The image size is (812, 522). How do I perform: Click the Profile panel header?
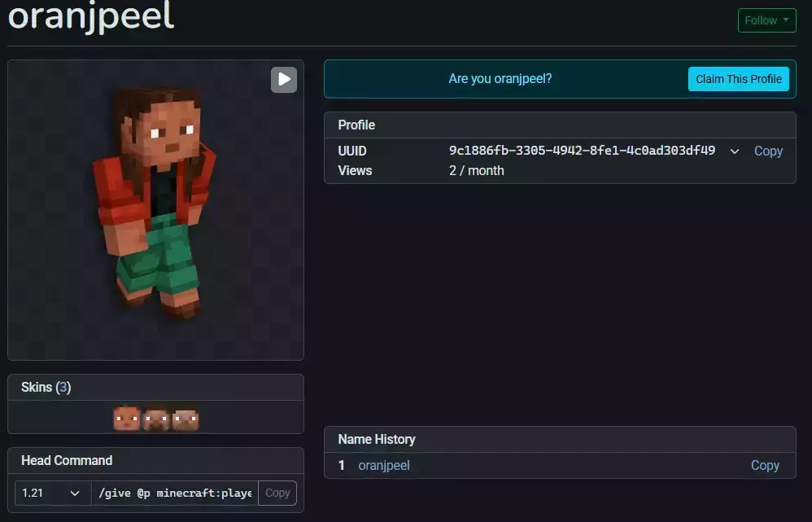click(x=560, y=125)
